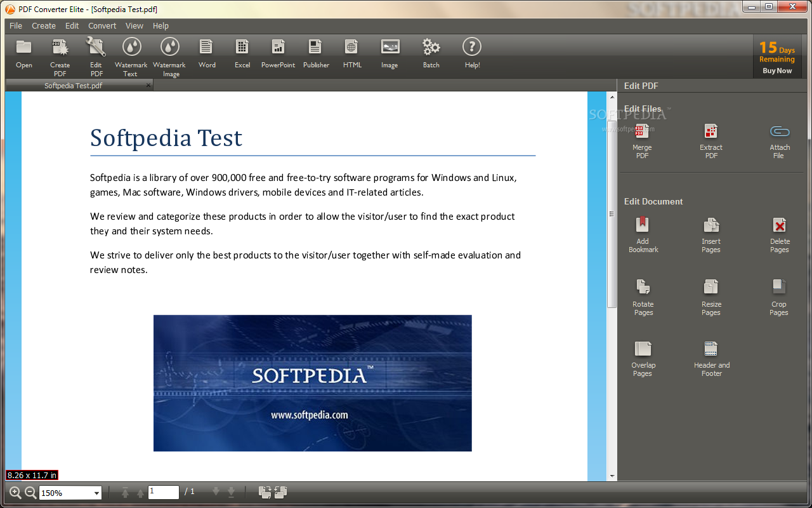Screen dimensions: 812x508
Task: Click the Image conversion icon
Action: pyautogui.click(x=390, y=47)
